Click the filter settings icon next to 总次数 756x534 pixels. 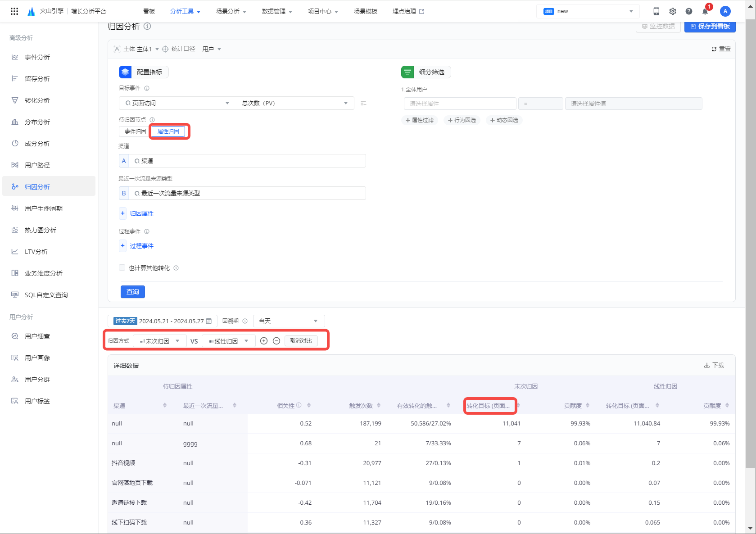363,104
